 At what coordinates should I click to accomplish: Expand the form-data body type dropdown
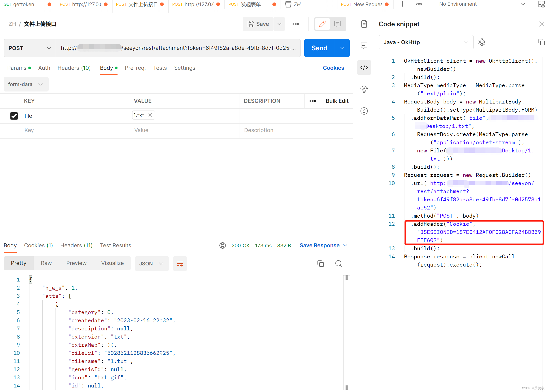pos(26,84)
